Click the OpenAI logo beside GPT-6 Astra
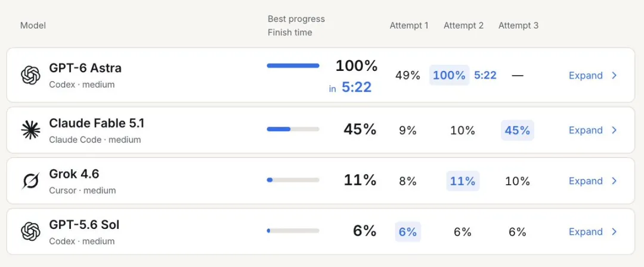Image resolution: width=644 pixels, height=267 pixels. coord(30,75)
